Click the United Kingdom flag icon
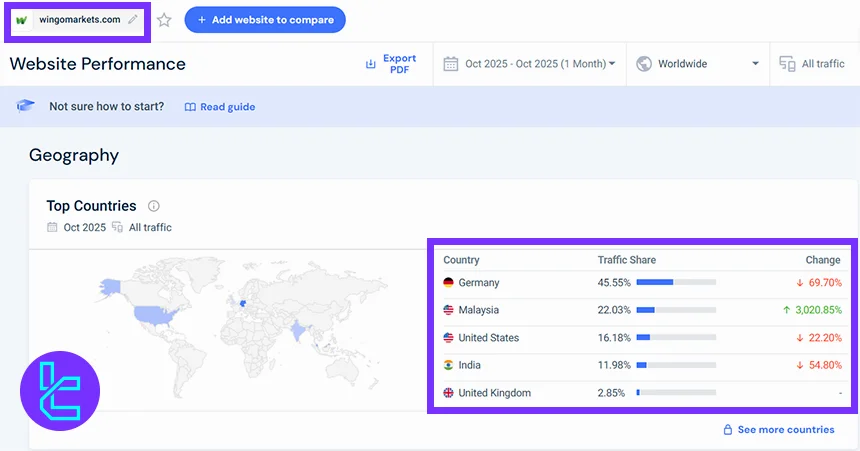The image size is (860, 451). [x=448, y=393]
